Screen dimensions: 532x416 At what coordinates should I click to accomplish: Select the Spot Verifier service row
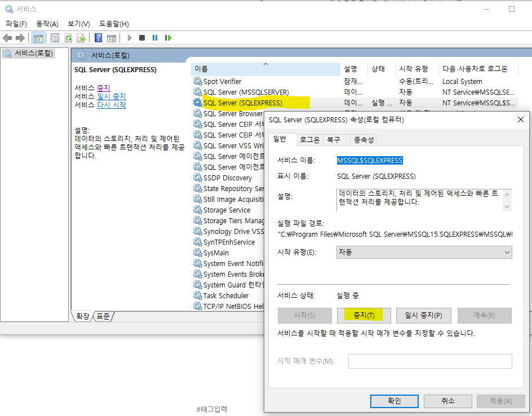354,81
